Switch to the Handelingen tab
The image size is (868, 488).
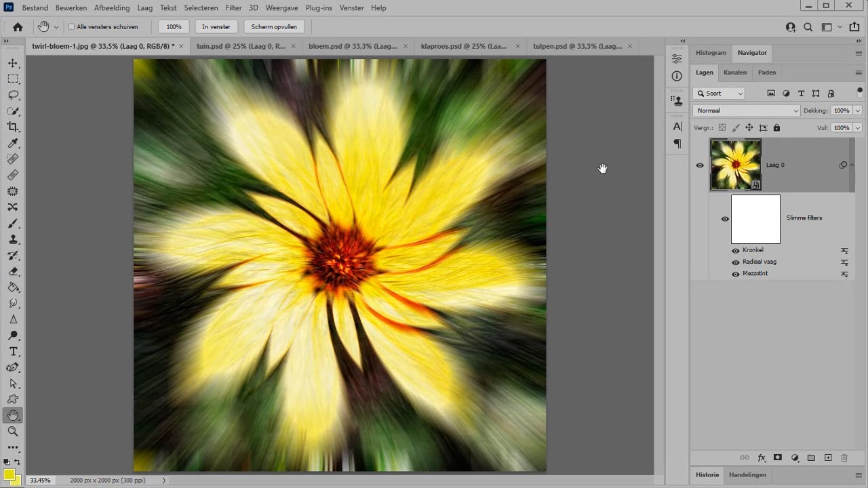[747, 474]
